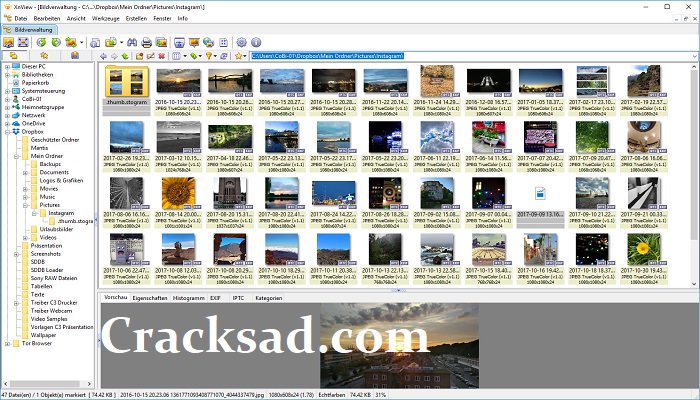Image resolution: width=700 pixels, height=400 pixels.
Task: Open the Ansicht menu
Action: [x=76, y=18]
